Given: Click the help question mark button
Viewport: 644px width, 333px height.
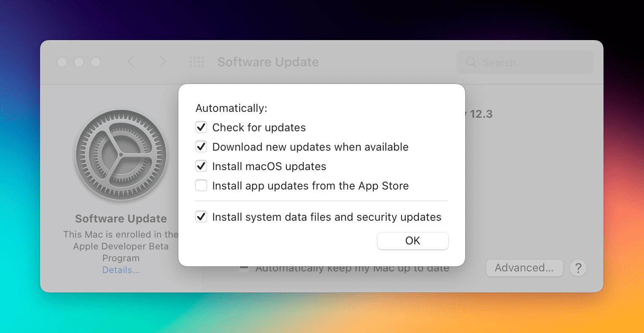Looking at the screenshot, I should tap(578, 268).
